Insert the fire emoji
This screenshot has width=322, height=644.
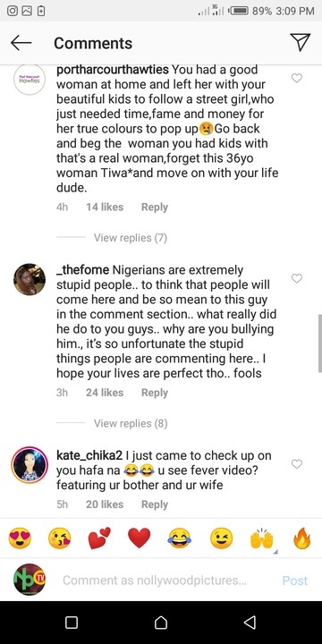click(302, 538)
